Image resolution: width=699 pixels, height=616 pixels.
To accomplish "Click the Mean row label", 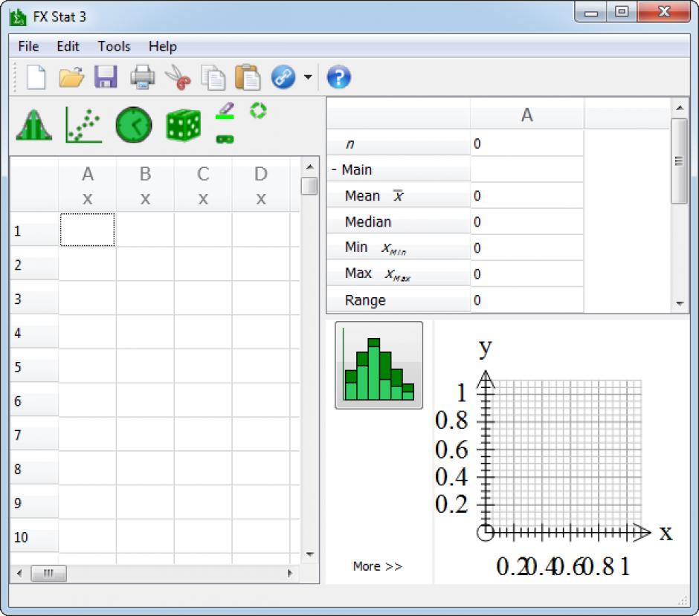I will (399, 195).
